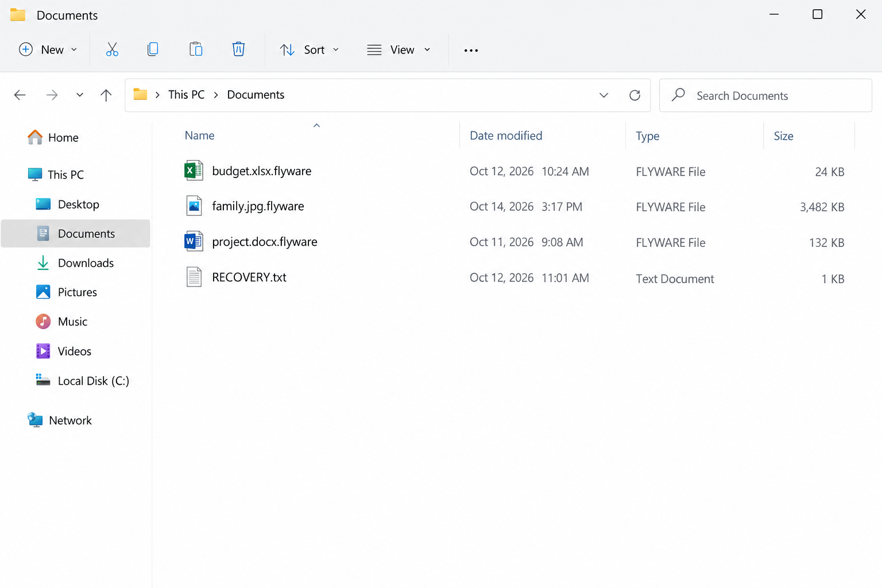Expand the recent locations chevron
882x588 pixels.
click(80, 95)
